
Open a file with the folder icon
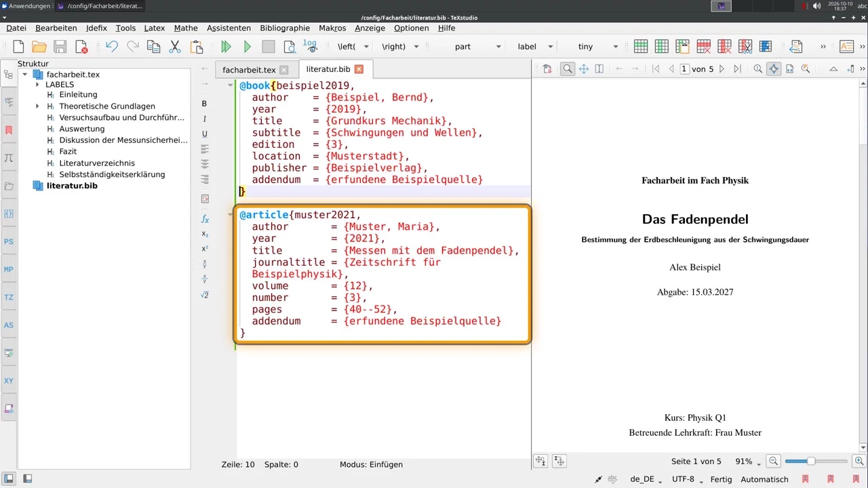[39, 47]
